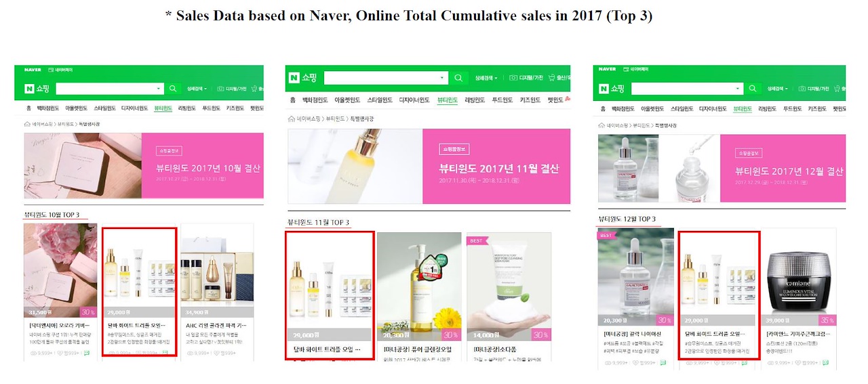Click the home breadcrumb icon on December page
The image size is (868, 384).
click(x=601, y=125)
